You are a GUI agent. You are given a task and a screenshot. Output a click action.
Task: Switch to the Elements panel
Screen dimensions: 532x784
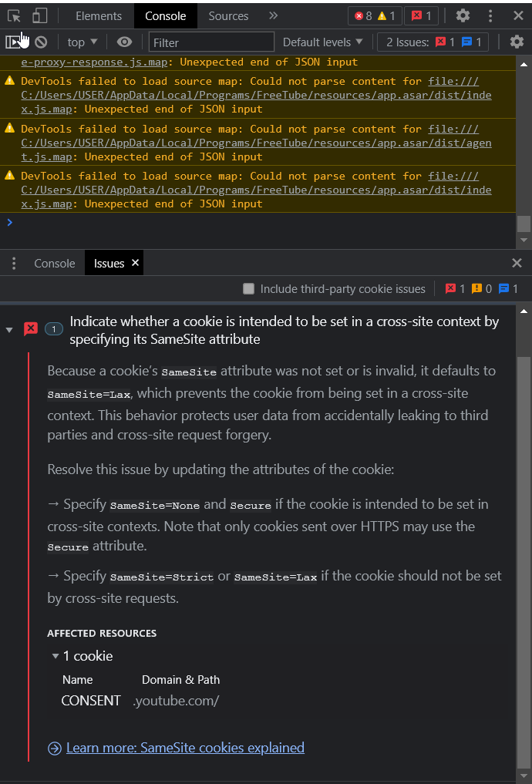pos(97,15)
